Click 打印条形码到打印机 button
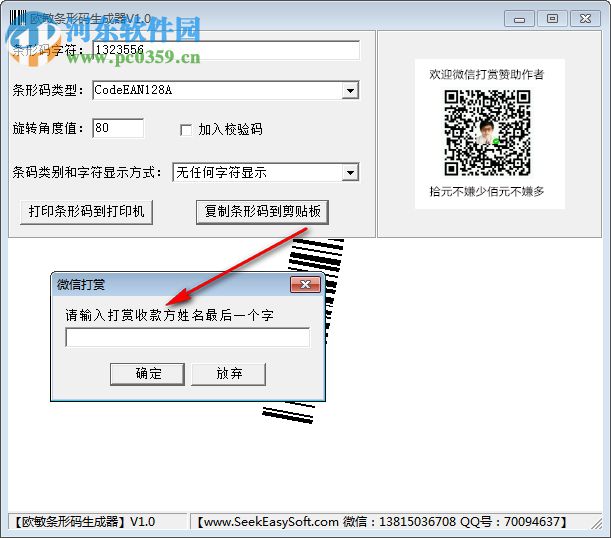This screenshot has width=611, height=538. pyautogui.click(x=86, y=212)
